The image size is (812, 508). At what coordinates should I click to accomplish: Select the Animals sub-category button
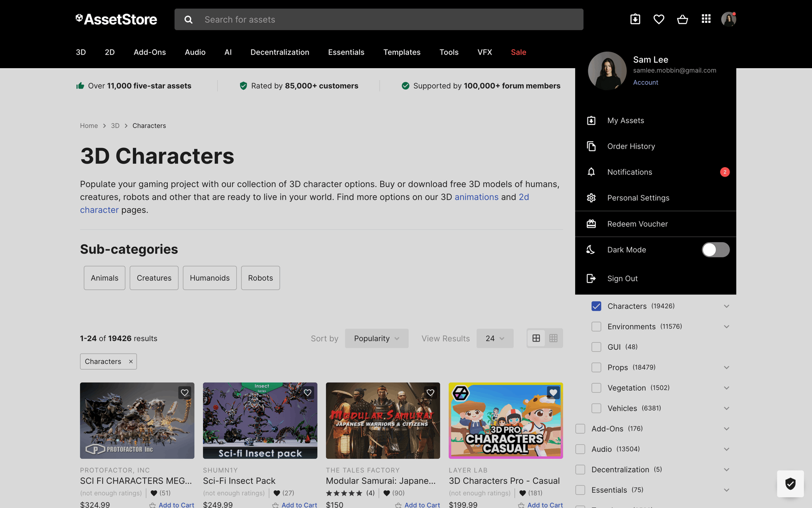(x=104, y=278)
